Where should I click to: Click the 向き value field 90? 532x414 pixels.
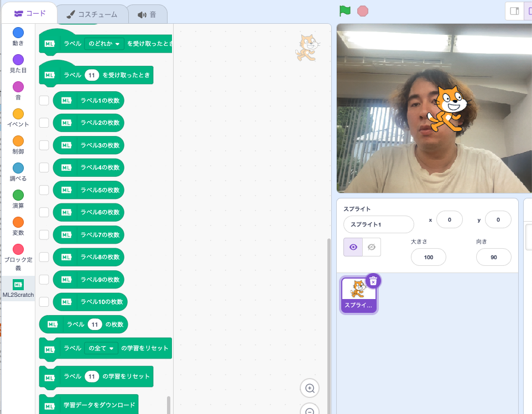point(494,258)
